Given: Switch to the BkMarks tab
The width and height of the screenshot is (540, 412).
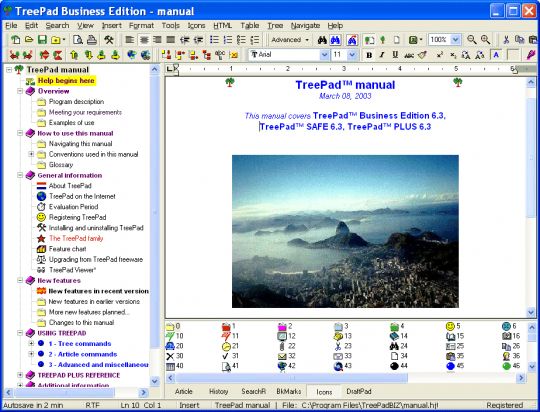Looking at the screenshot, I should click(x=289, y=392).
